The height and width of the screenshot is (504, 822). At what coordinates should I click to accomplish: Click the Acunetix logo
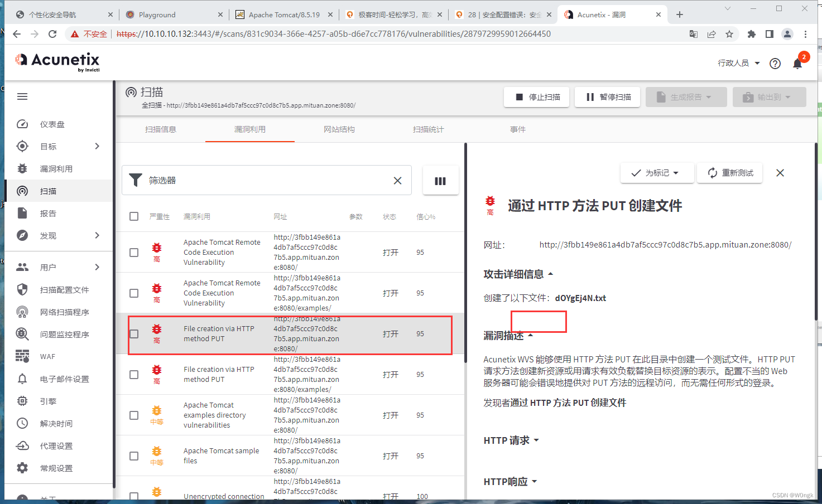[x=57, y=62]
